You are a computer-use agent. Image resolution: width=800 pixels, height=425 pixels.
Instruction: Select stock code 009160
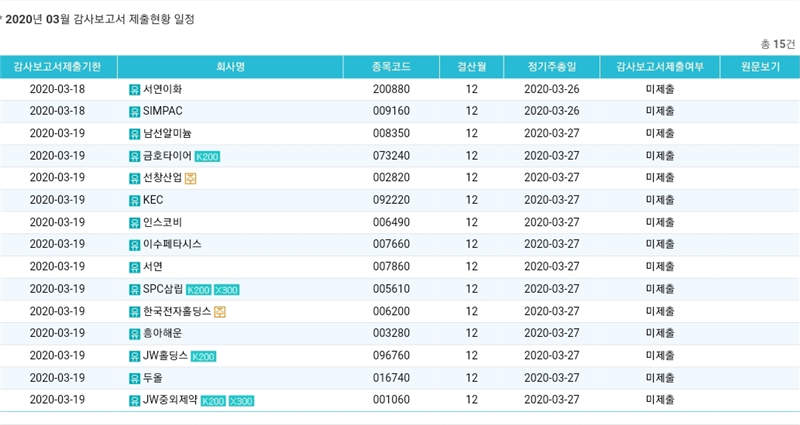click(x=391, y=111)
